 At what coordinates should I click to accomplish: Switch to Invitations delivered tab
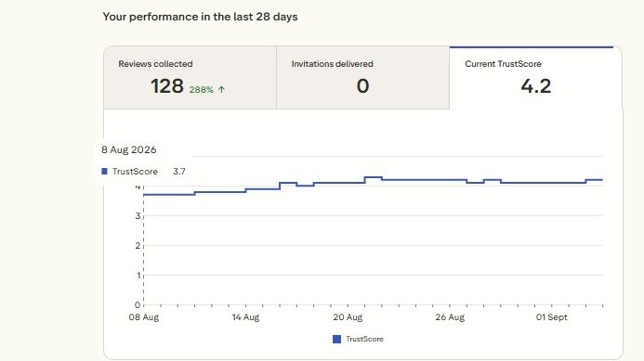(363, 78)
